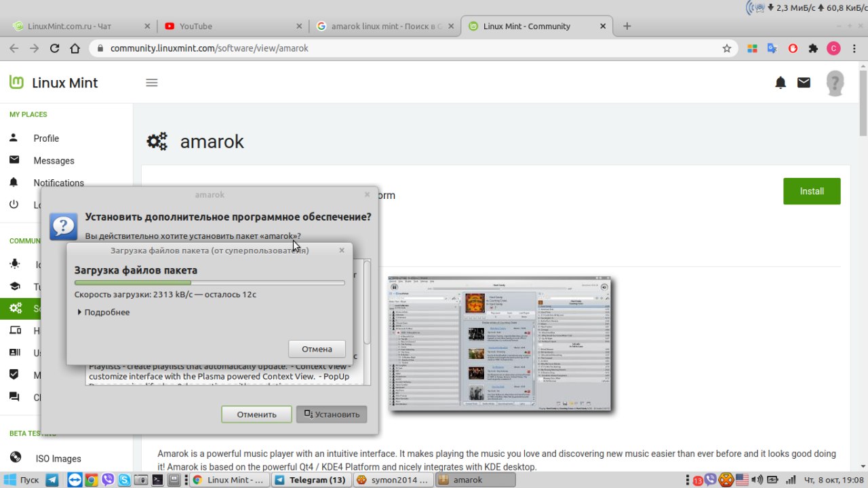Click the clock showing Чт, 8 окт, 19:08
The image size is (868, 488).
[x=834, y=480]
